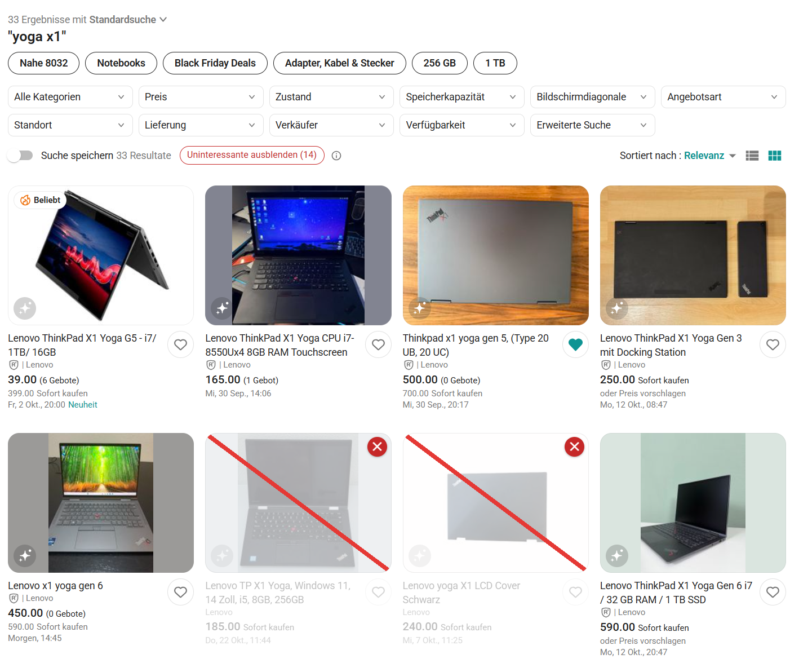Click 'Neuheit' label on the G5 listing
This screenshot has width=790, height=672.
pyautogui.click(x=83, y=405)
